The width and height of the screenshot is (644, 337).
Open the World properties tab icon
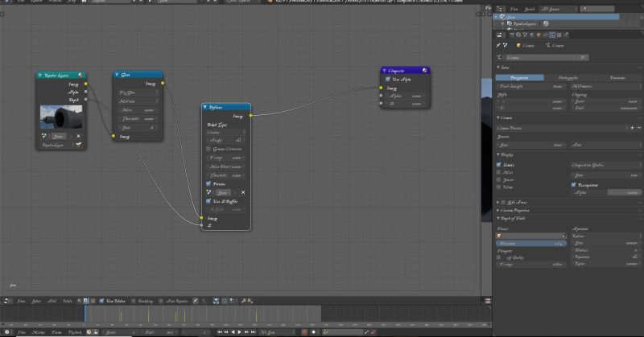click(532, 35)
